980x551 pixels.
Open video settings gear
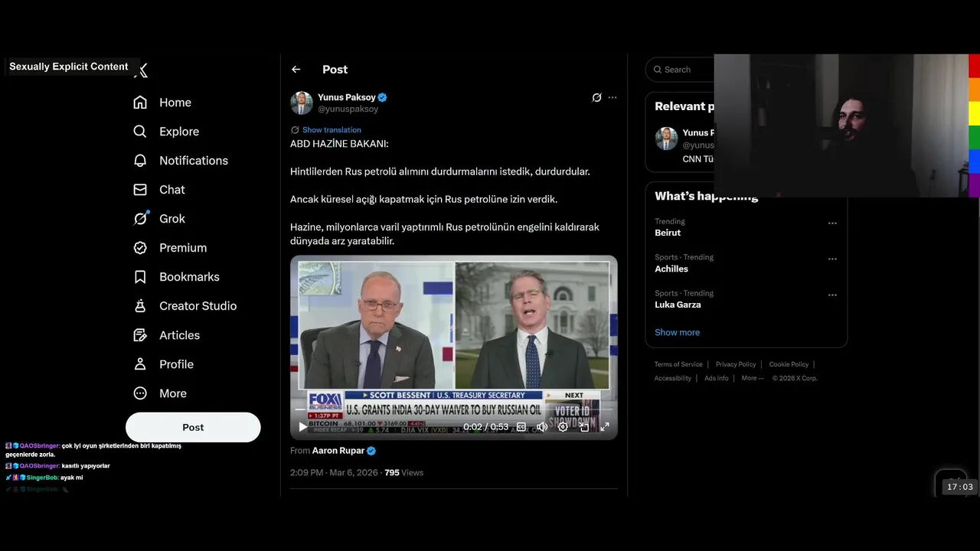pyautogui.click(x=563, y=427)
